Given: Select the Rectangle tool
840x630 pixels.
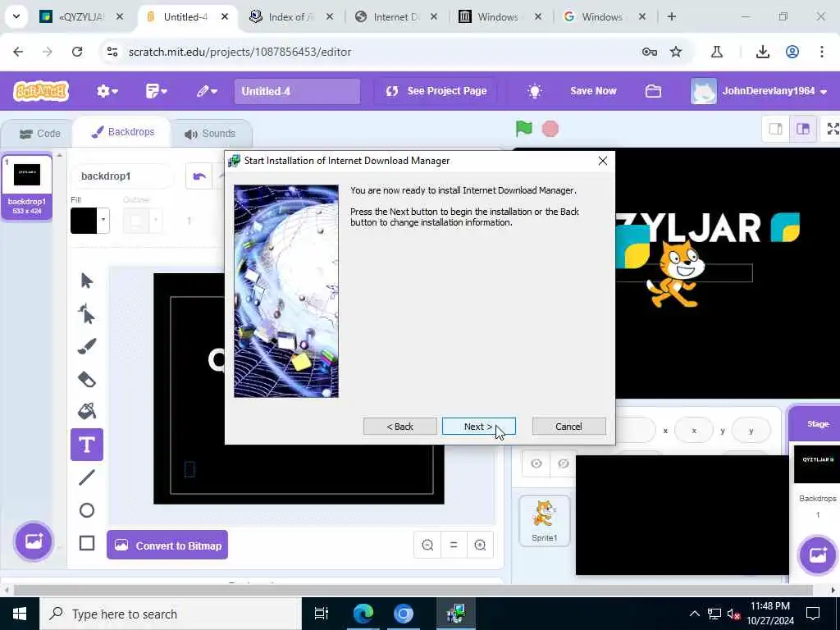Looking at the screenshot, I should coord(86,543).
